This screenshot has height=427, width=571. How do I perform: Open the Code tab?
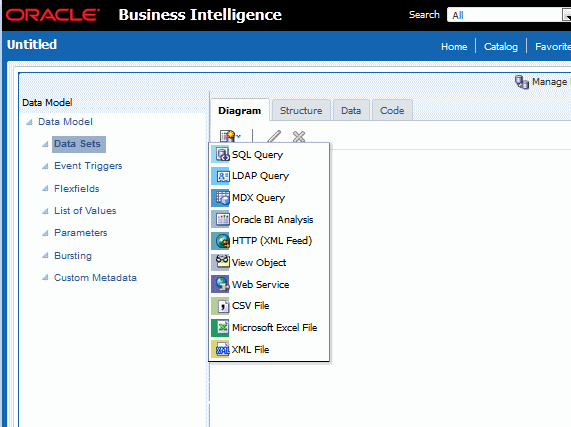click(392, 110)
